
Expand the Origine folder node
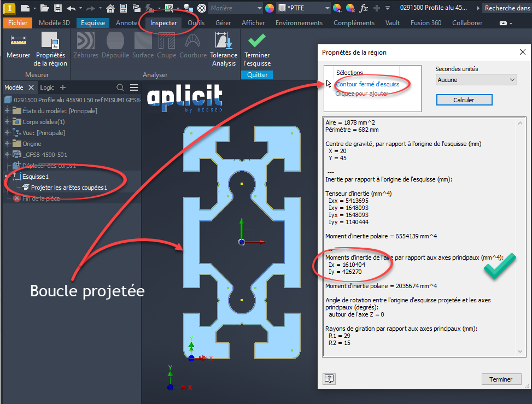[7, 144]
